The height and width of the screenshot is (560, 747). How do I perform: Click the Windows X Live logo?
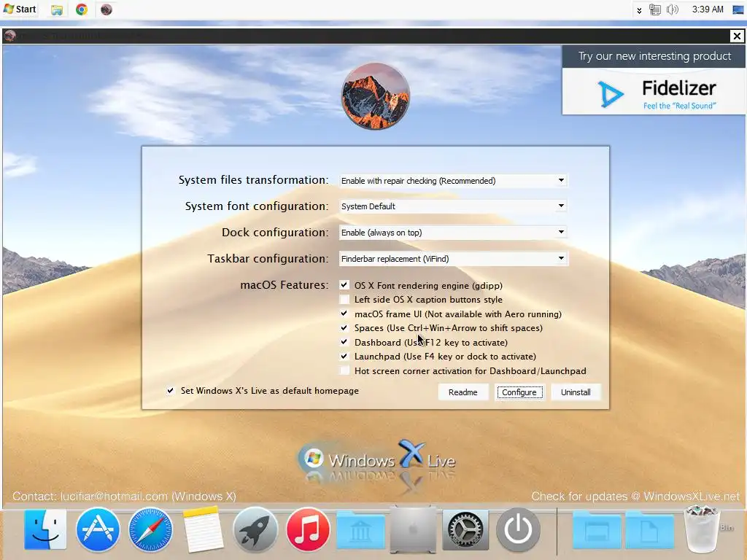(x=376, y=459)
